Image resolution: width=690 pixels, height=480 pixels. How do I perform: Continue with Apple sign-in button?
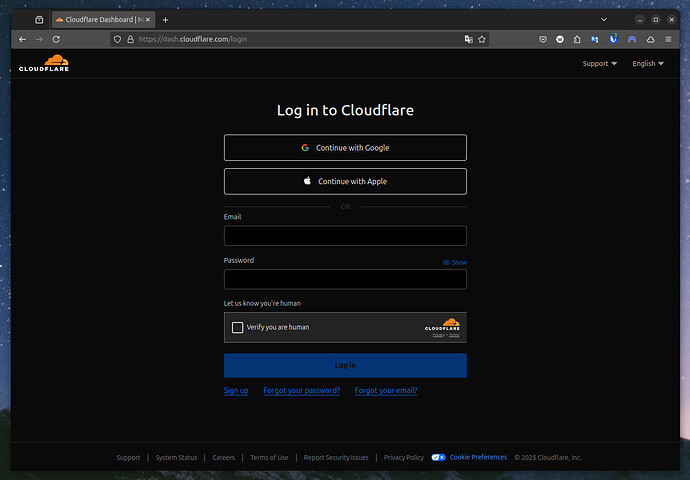345,181
